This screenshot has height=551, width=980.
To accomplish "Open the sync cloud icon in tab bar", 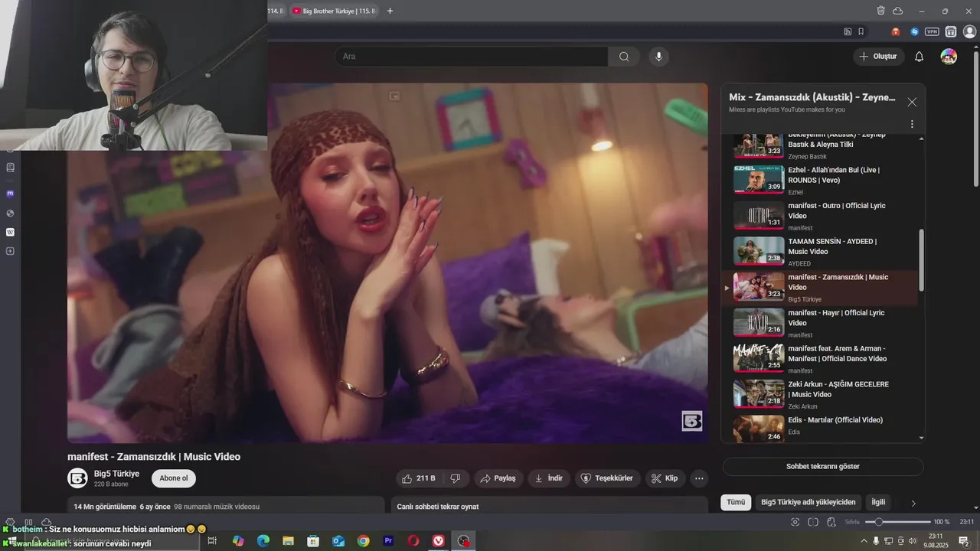I will pos(897,11).
